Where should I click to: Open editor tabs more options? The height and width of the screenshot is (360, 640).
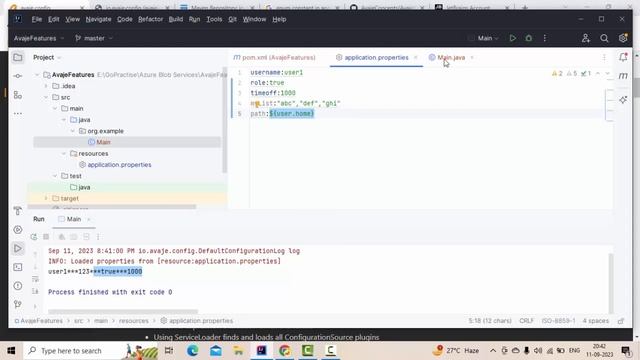tap(604, 58)
